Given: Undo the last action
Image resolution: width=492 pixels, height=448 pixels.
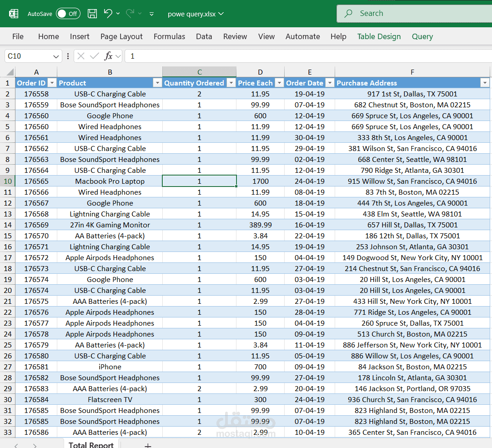Looking at the screenshot, I should (108, 14).
